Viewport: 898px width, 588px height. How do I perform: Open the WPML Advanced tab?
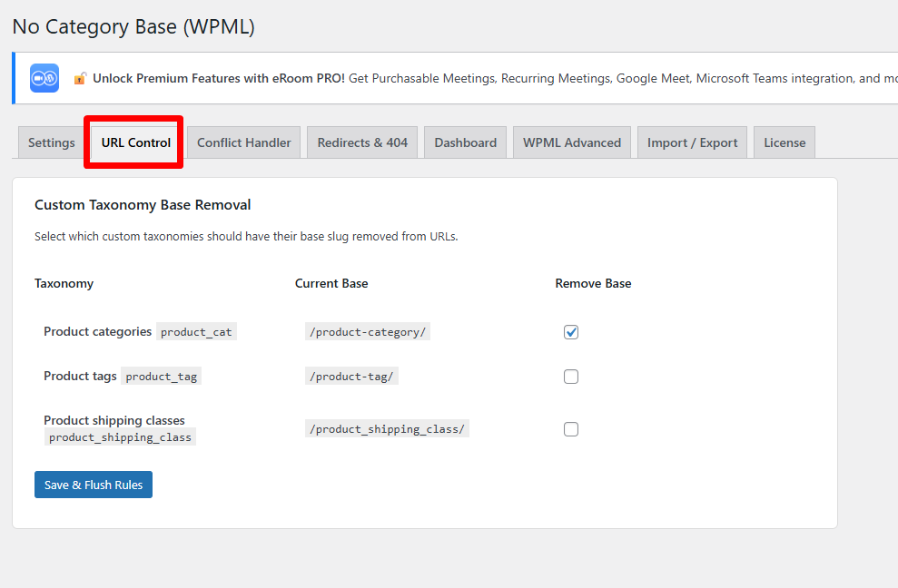point(572,142)
